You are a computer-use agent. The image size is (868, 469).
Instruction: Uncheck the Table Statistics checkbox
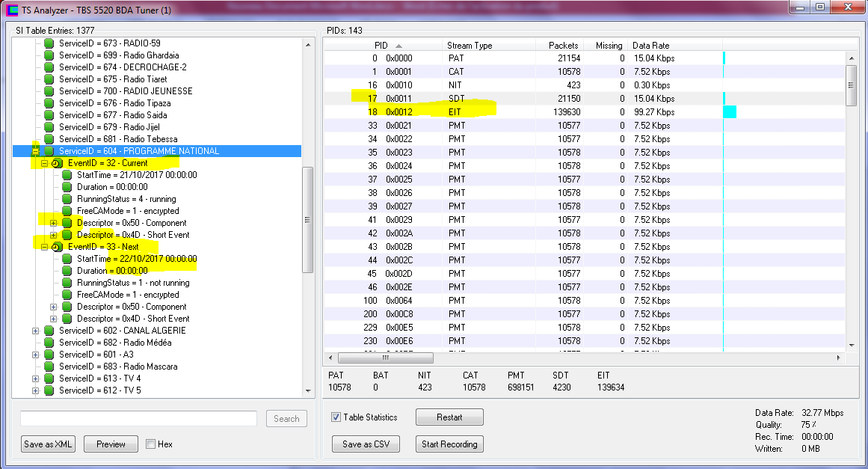(336, 417)
